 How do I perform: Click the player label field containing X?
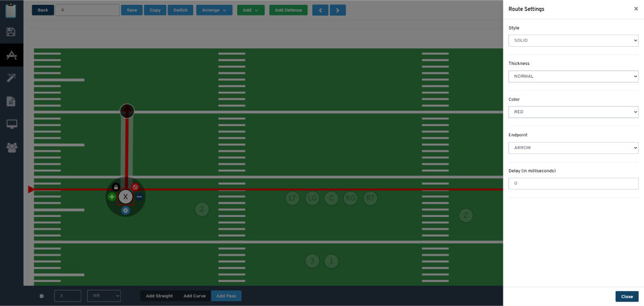click(x=68, y=296)
